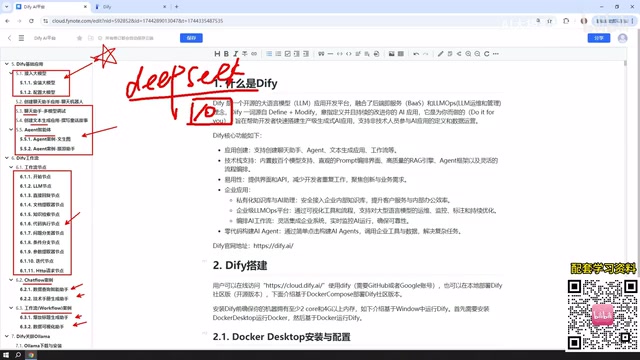Image resolution: width=640 pixels, height=360 pixels.
Task: Click the blue 保存 save button
Action: (191, 38)
